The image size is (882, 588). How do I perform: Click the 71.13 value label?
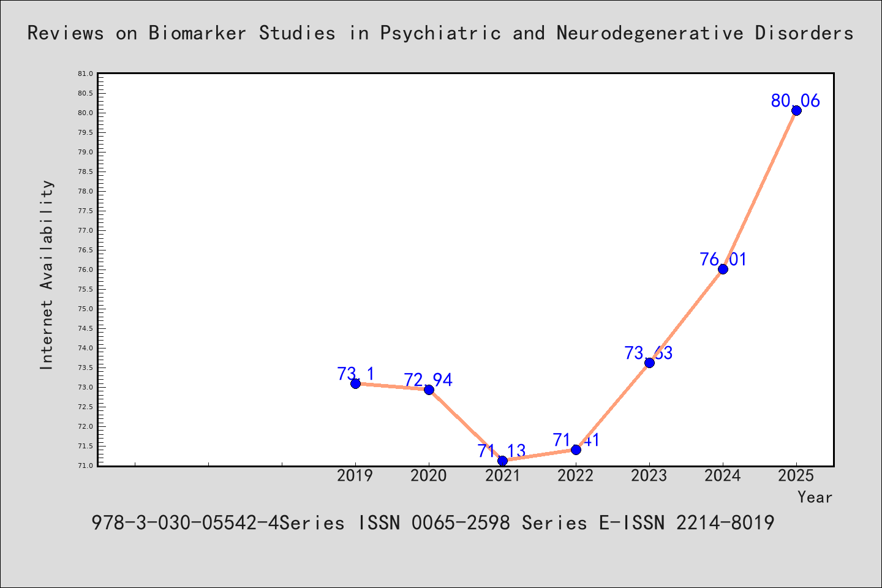pyautogui.click(x=502, y=451)
